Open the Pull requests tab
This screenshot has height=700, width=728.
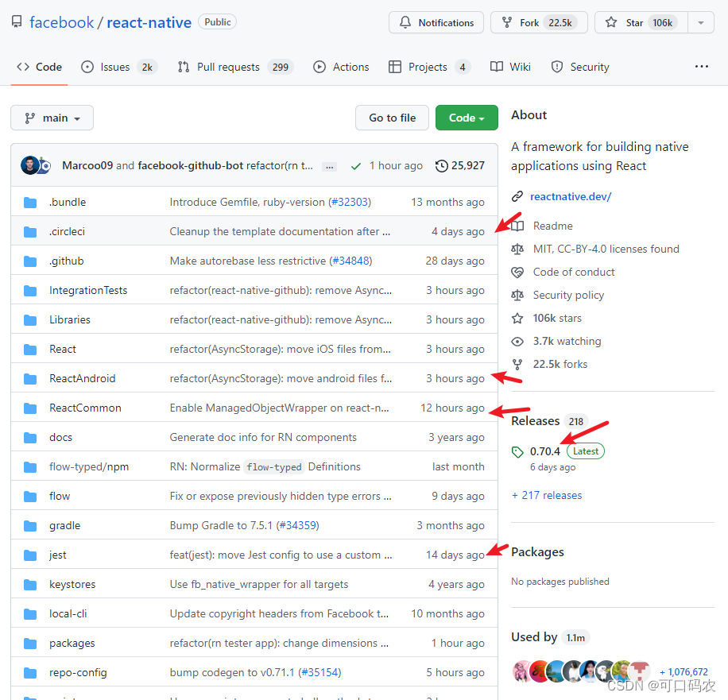235,67
